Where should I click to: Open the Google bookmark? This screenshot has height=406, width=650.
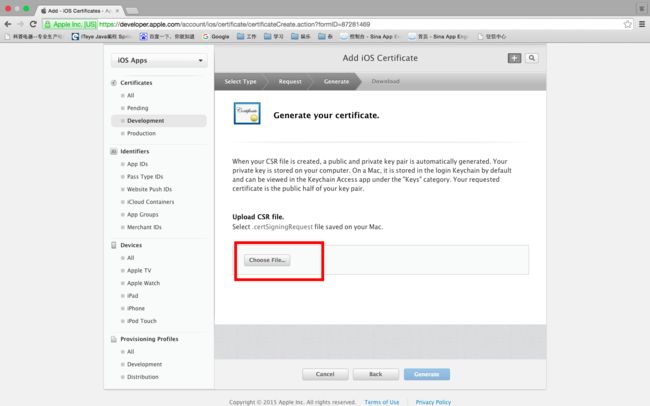216,36
